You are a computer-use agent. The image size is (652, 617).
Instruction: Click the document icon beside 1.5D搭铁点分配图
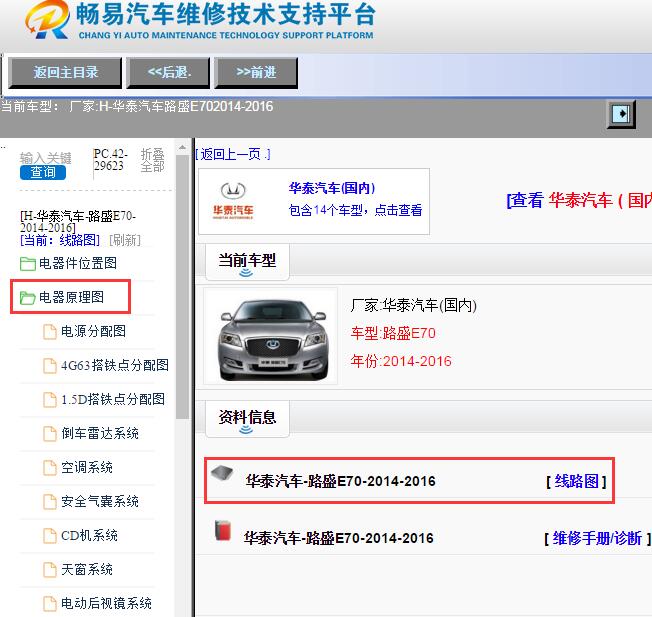[x=50, y=400]
